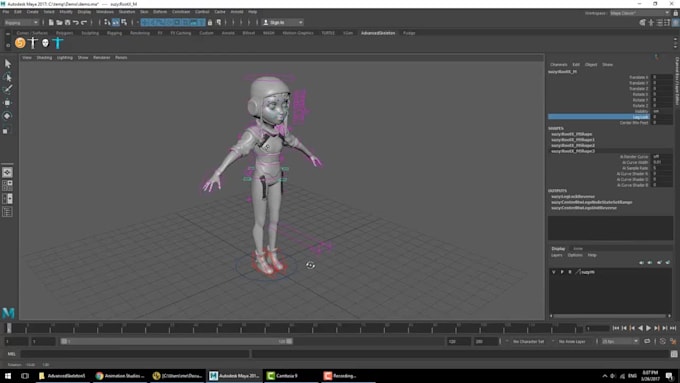680x383 pixels.
Task: Click the cyan skeleton shelf icon
Action: [x=58, y=43]
